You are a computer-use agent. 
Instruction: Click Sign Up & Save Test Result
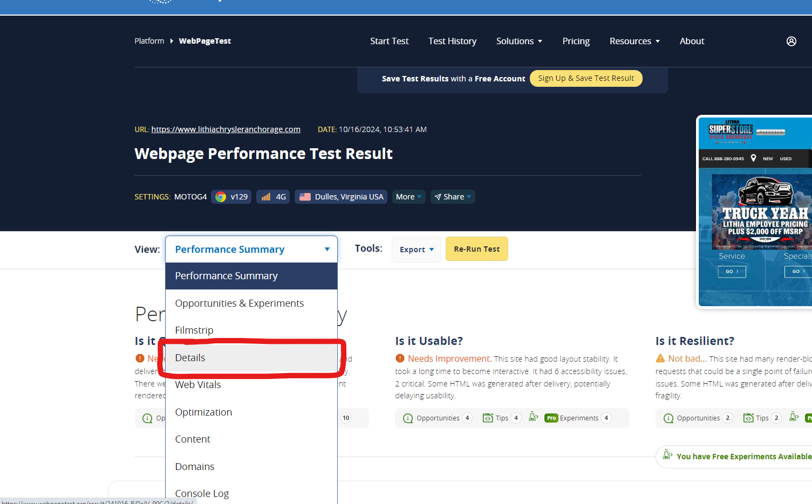coord(586,78)
